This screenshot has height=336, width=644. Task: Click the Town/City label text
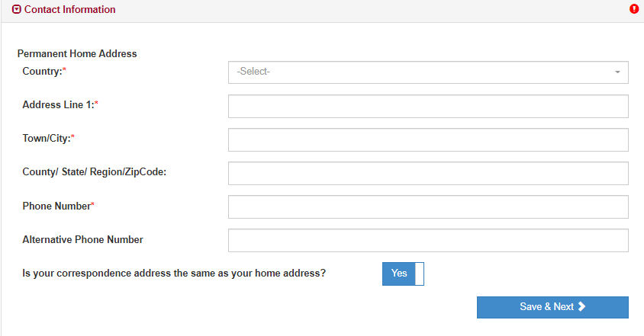pyautogui.click(x=48, y=139)
